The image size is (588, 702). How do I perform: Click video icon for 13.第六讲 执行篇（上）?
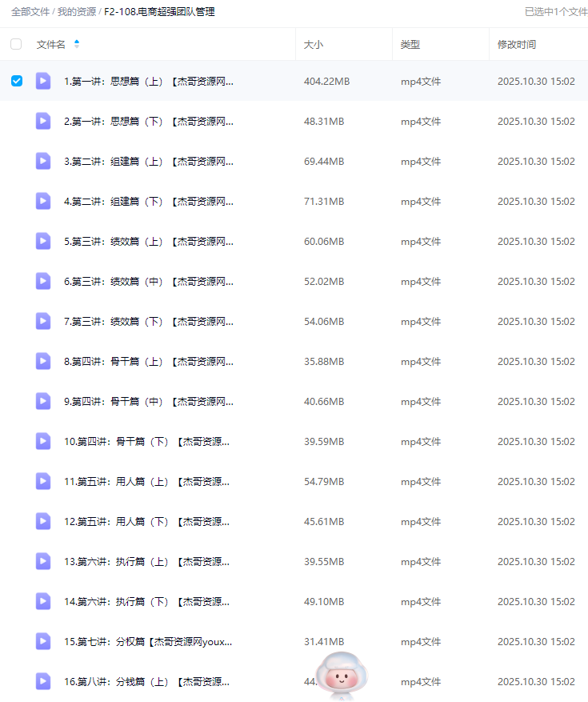[43, 561]
